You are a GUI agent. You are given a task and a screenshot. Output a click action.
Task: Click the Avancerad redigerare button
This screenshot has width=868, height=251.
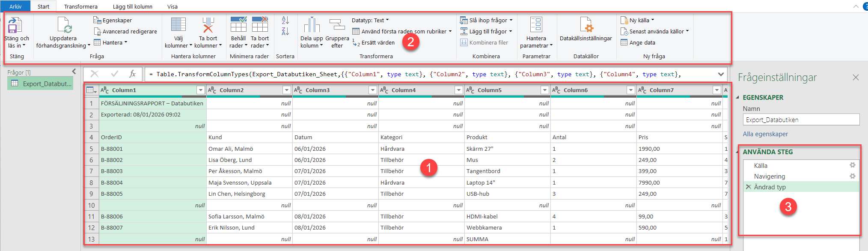[x=126, y=31]
